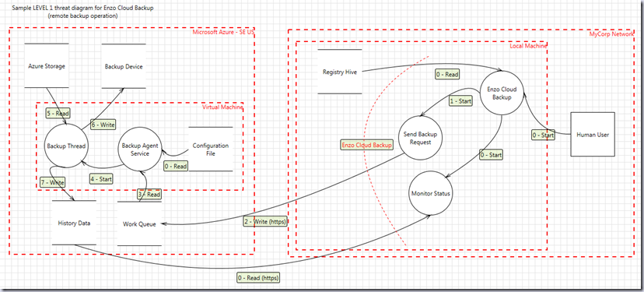This screenshot has height=292, width=644.
Task: Select the Backup Device data store
Action: point(124,66)
